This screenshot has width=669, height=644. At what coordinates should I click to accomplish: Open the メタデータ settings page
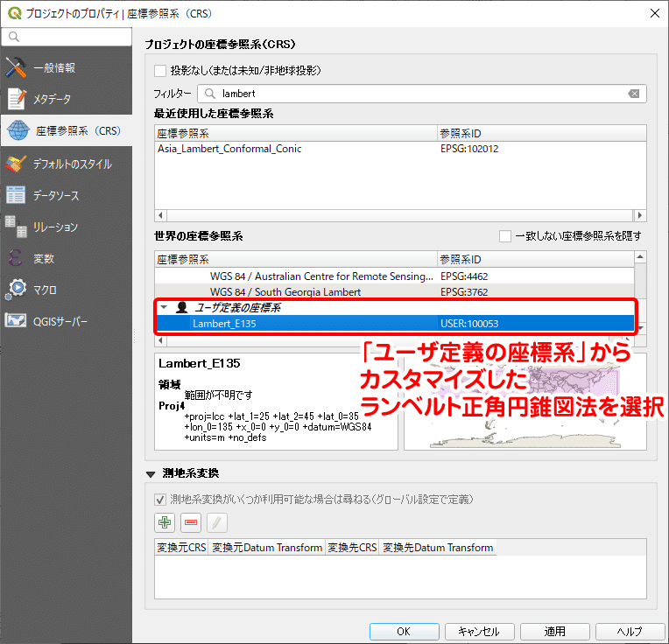pyautogui.click(x=67, y=99)
